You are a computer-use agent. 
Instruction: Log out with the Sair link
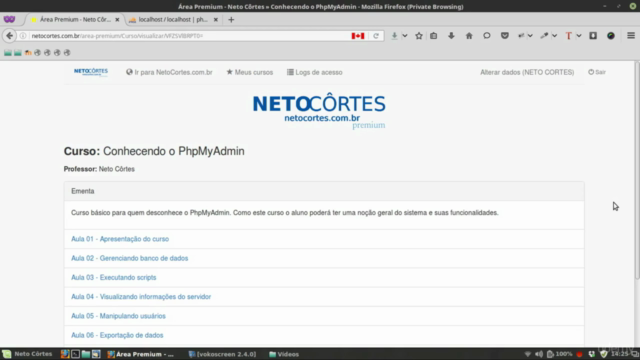tap(597, 72)
